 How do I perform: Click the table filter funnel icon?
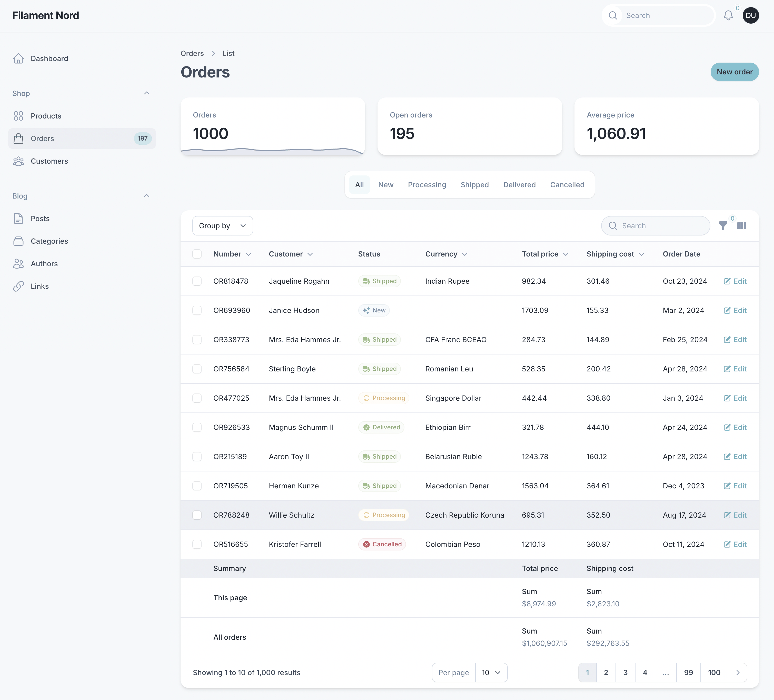pos(723,226)
